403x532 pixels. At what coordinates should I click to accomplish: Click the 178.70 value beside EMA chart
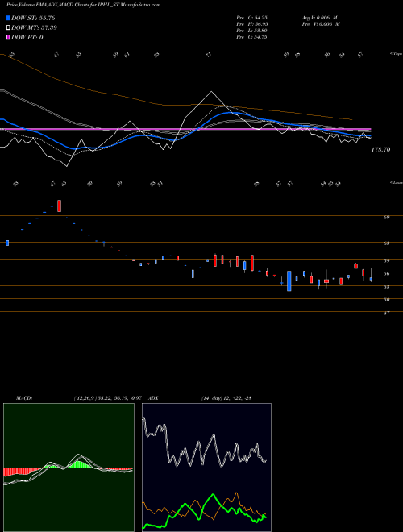[x=381, y=149]
